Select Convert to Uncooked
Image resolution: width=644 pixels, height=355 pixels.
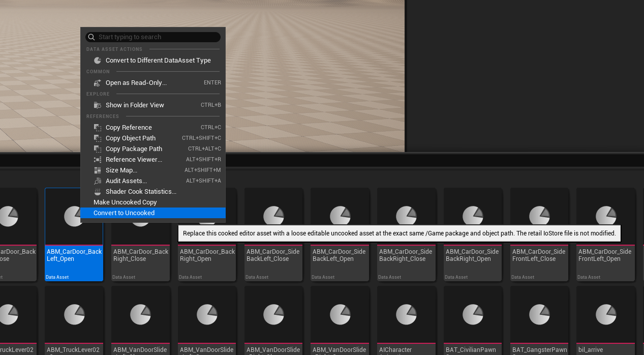[153, 213]
